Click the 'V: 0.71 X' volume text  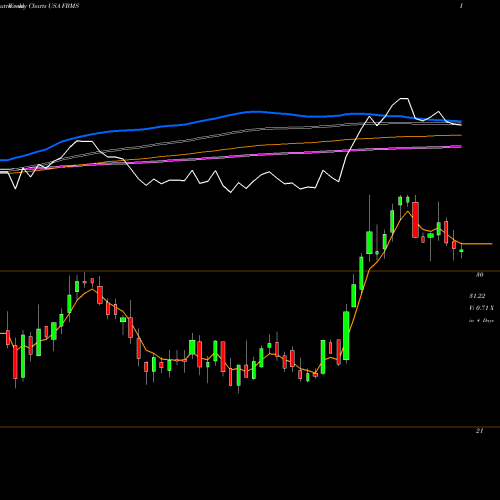pos(481,308)
